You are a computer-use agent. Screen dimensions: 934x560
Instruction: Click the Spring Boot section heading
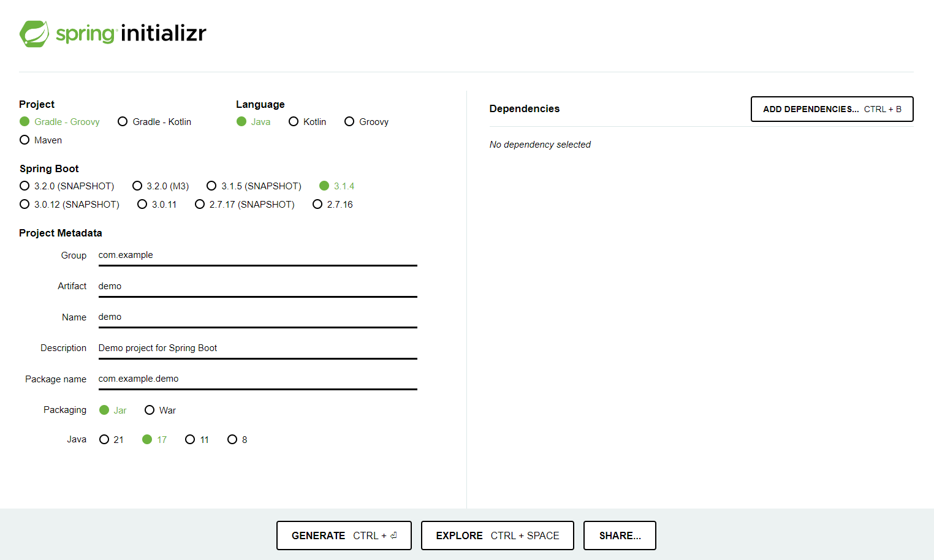pyautogui.click(x=49, y=168)
